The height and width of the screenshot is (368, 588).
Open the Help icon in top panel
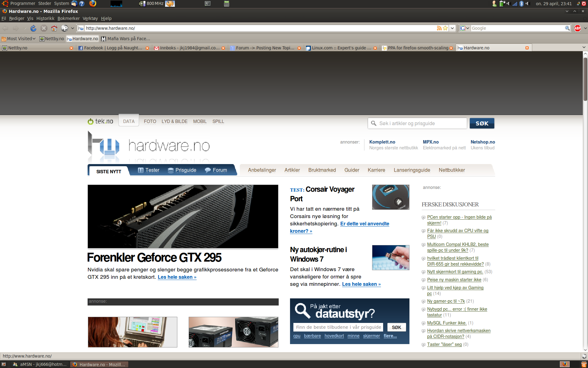[82, 4]
